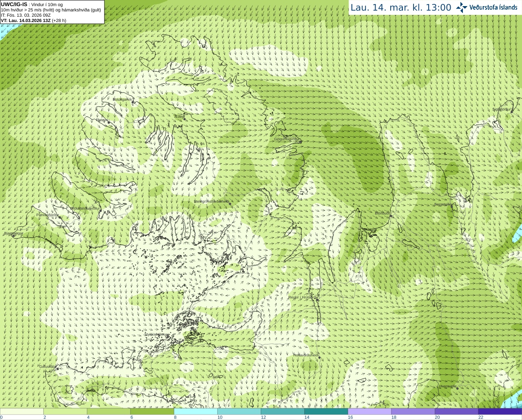Click the 12–14 m/s teal legend swatch
The image size is (522, 420).
283,411
